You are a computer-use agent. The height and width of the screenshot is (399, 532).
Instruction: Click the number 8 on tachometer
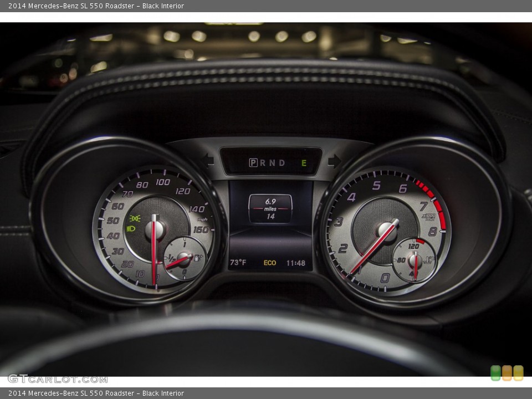(x=433, y=232)
